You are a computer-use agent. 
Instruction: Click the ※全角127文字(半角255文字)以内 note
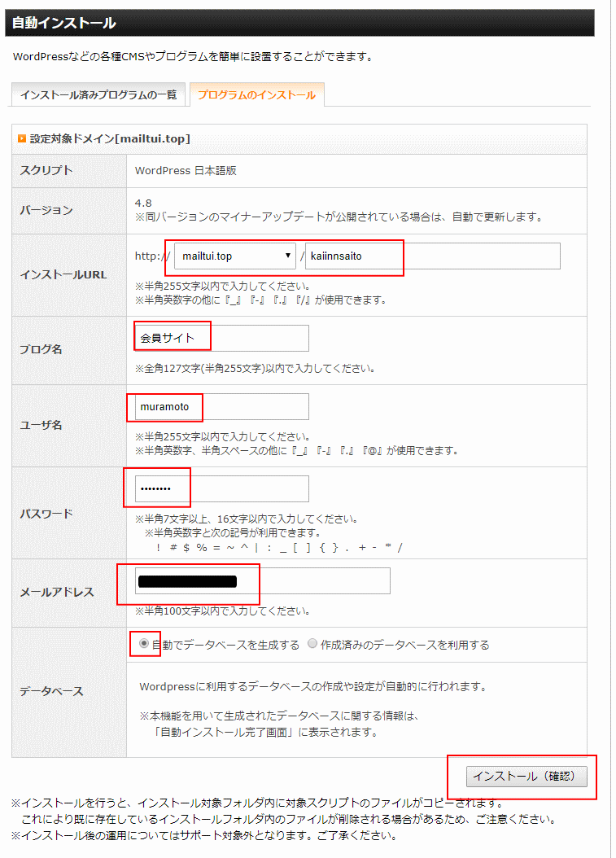(255, 368)
